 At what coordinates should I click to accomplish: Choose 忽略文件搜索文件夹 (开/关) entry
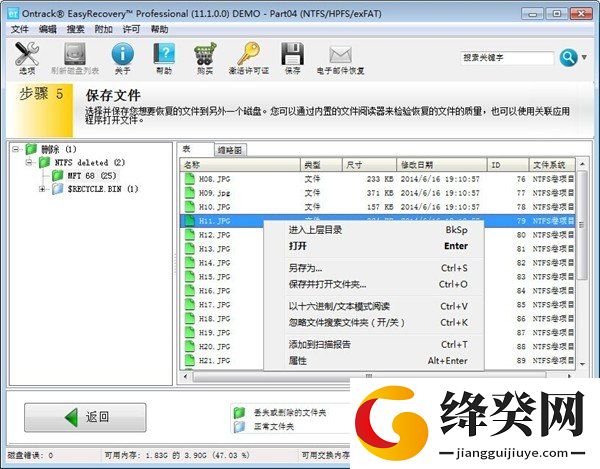point(374,322)
